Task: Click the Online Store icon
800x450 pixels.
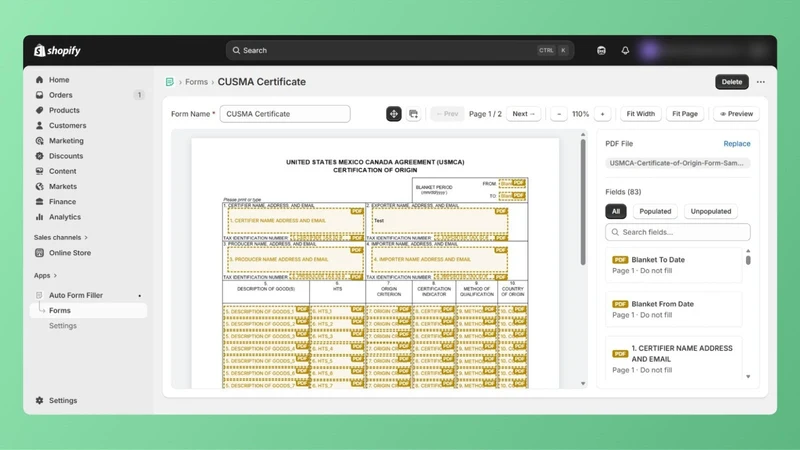Action: pyautogui.click(x=39, y=253)
